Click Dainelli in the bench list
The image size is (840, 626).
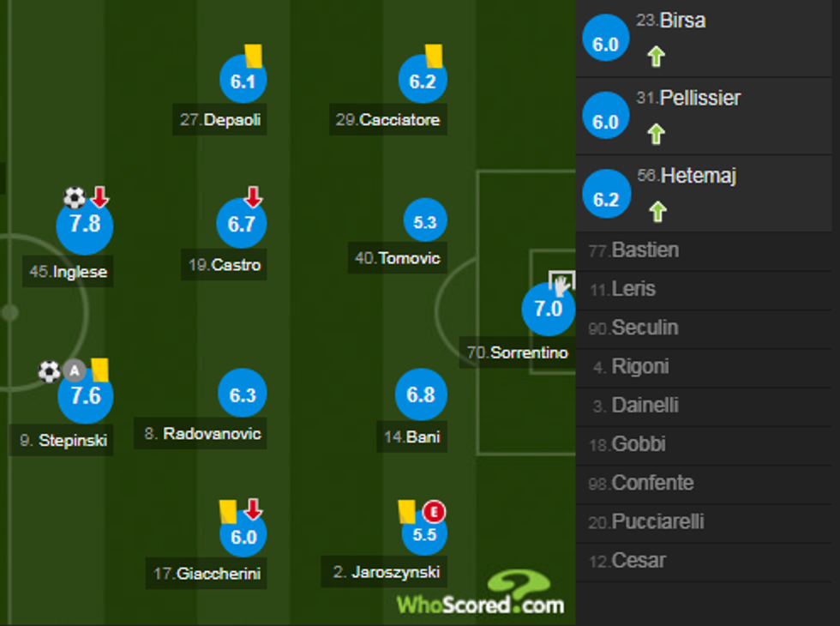pos(645,405)
